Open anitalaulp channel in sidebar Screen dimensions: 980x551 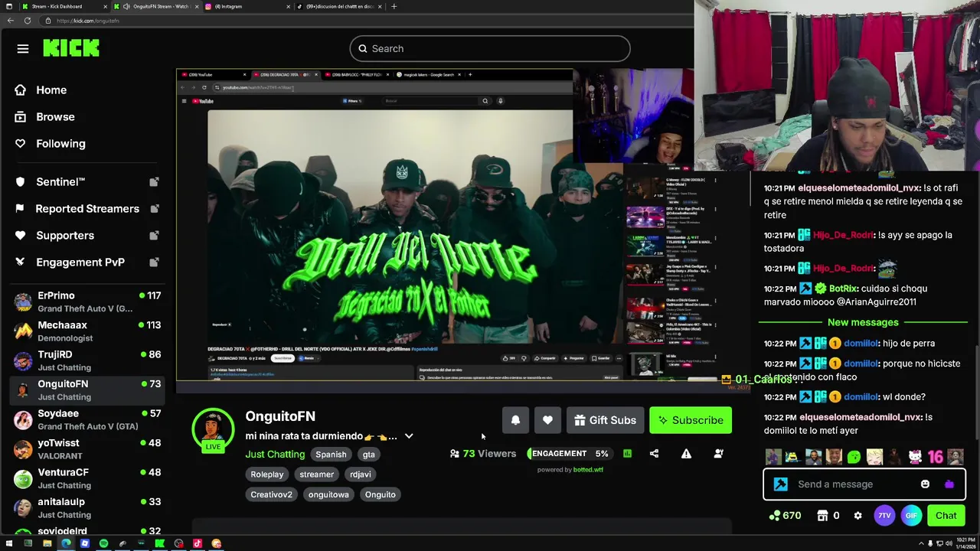(87, 508)
